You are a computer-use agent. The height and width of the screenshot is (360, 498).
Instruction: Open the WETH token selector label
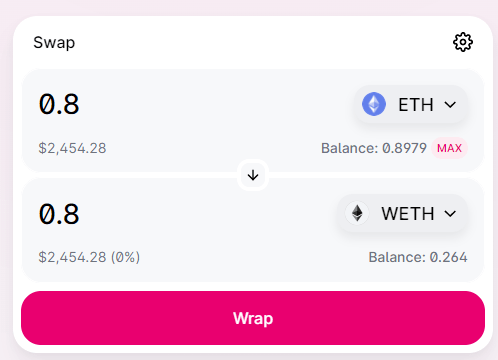tap(408, 214)
